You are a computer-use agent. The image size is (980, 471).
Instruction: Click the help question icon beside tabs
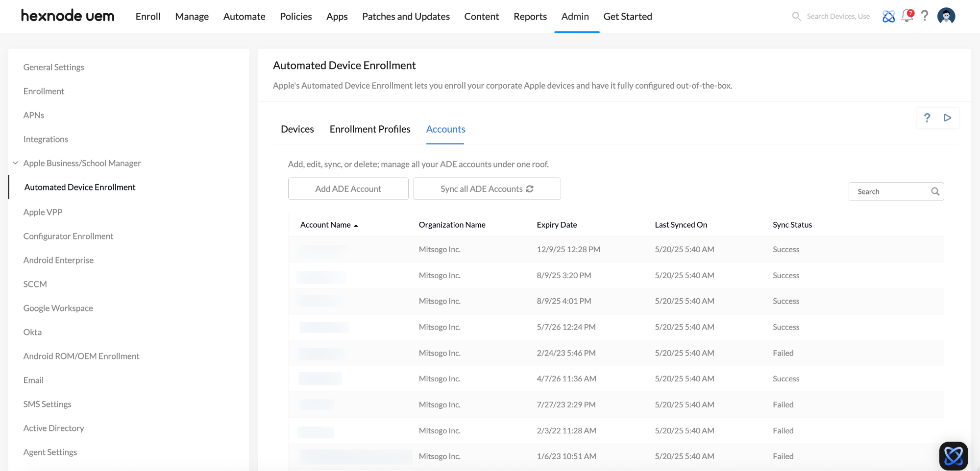click(x=927, y=118)
